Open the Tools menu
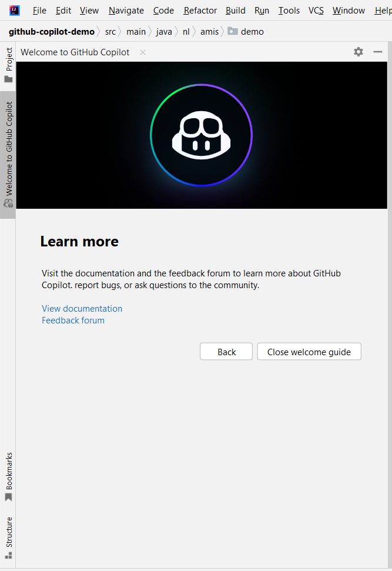 [289, 11]
